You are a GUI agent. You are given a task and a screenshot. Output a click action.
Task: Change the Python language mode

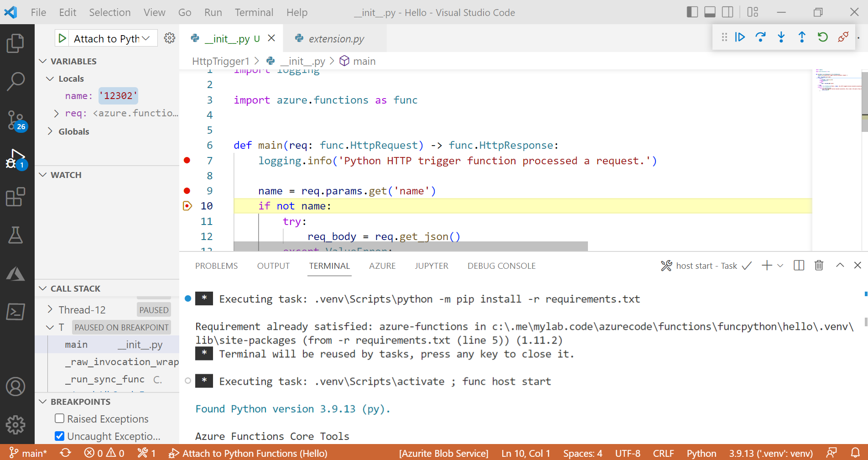tap(701, 453)
